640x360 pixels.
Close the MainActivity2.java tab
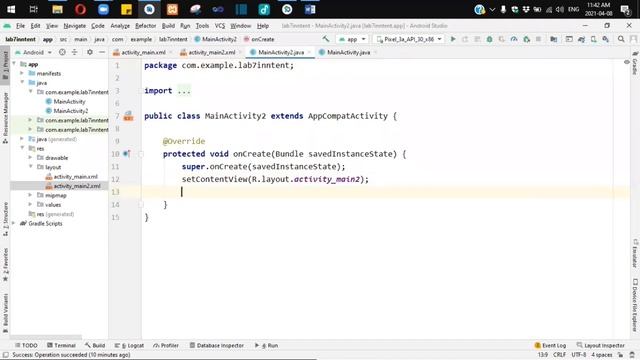point(309,52)
